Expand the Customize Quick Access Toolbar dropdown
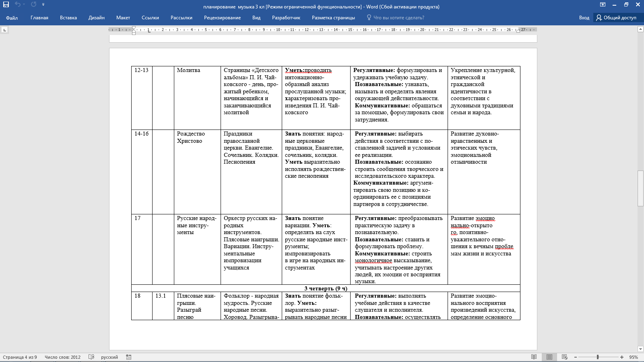This screenshot has height=362, width=644. (43, 4)
